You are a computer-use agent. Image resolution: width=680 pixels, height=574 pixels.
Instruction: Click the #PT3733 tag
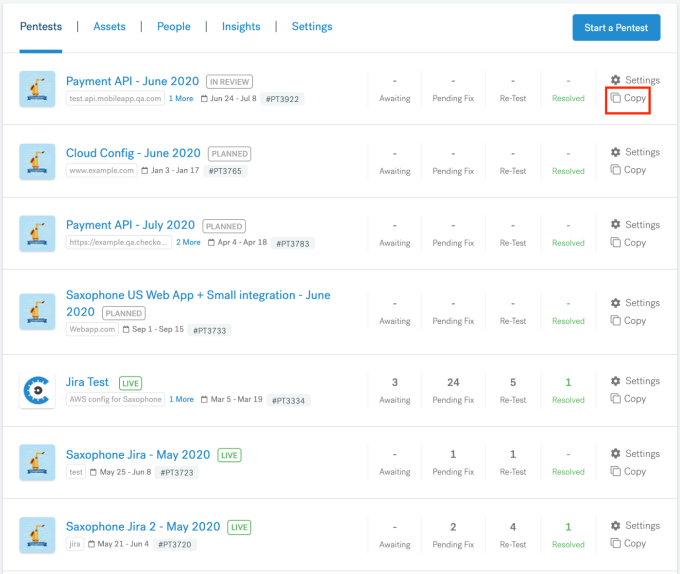point(209,330)
